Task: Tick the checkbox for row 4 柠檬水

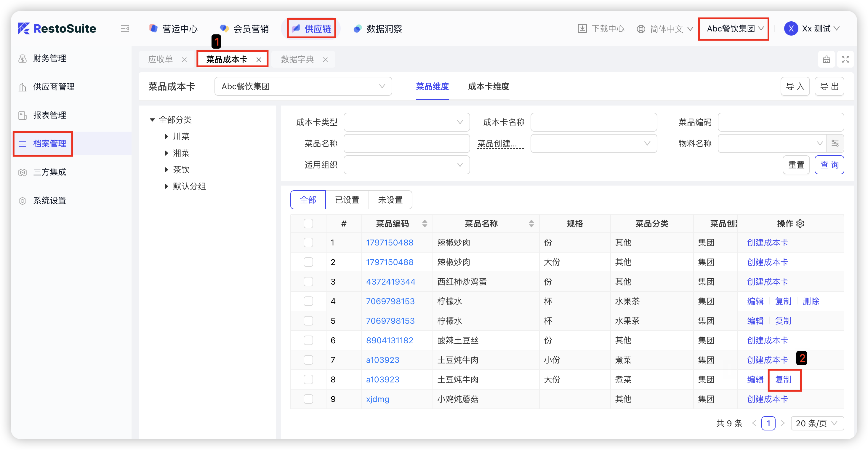Action: pyautogui.click(x=308, y=301)
